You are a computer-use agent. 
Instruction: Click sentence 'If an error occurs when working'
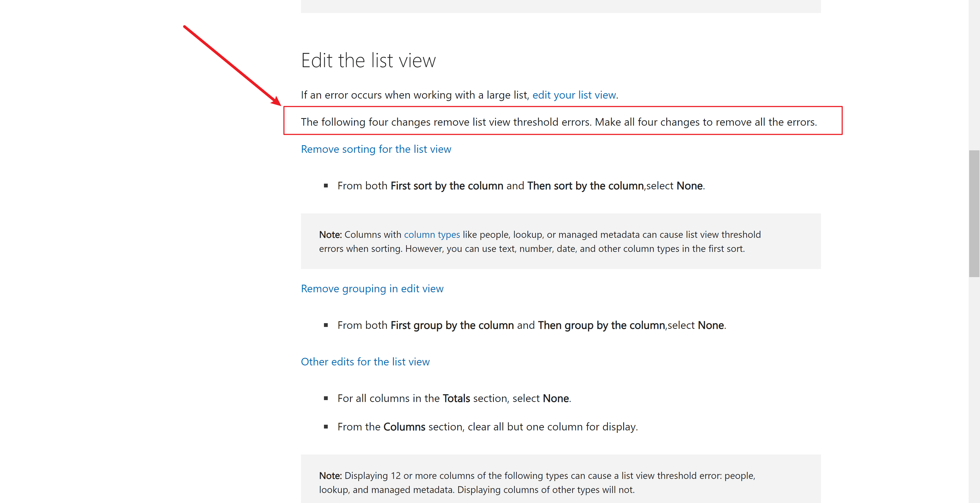click(460, 95)
